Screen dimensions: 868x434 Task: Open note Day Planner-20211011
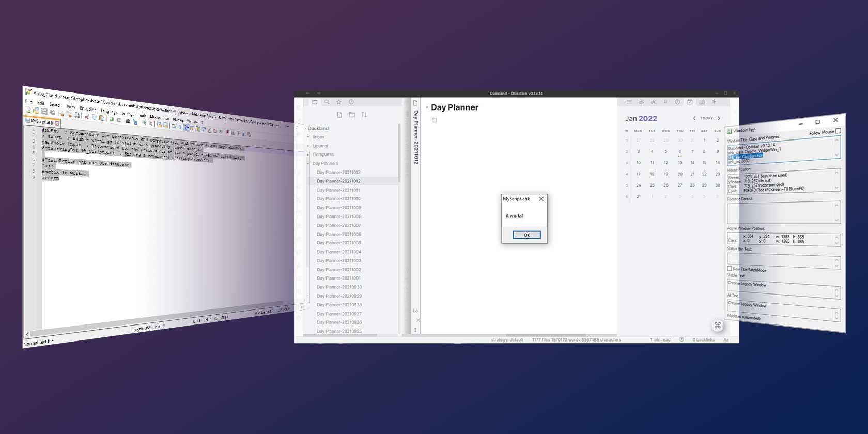(x=338, y=190)
